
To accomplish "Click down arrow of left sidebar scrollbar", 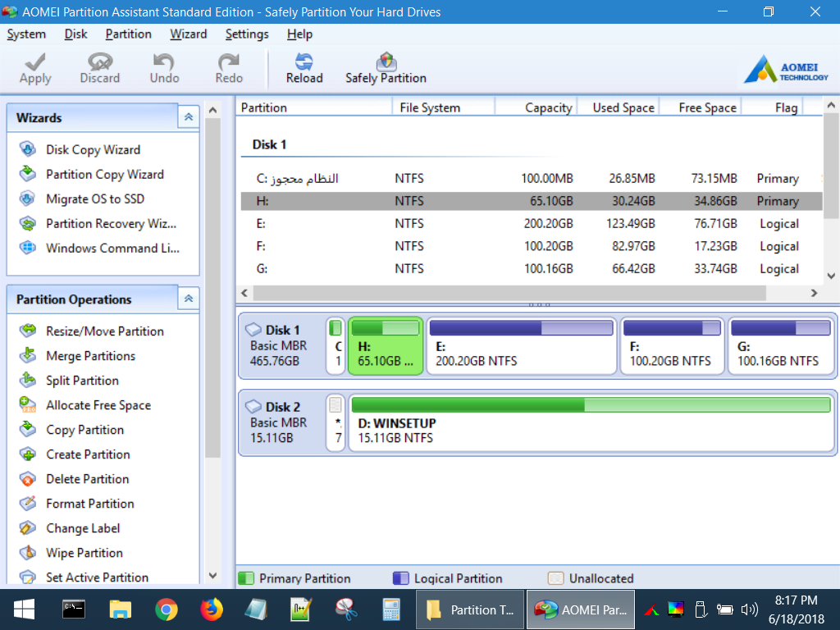I will click(212, 576).
